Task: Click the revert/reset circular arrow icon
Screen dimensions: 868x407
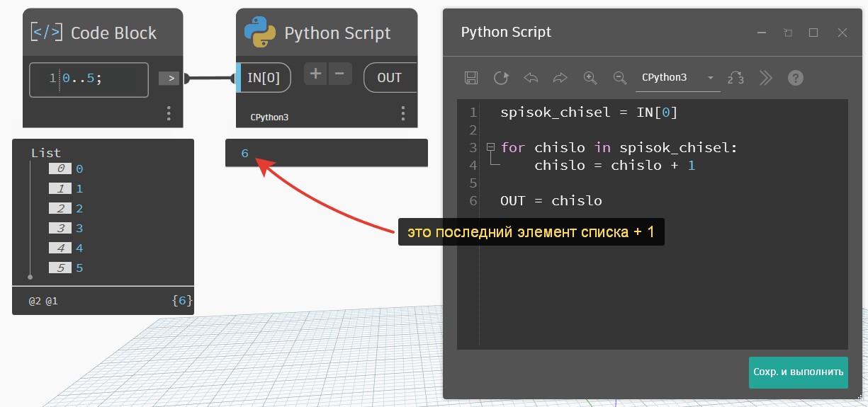Action: 501,78
